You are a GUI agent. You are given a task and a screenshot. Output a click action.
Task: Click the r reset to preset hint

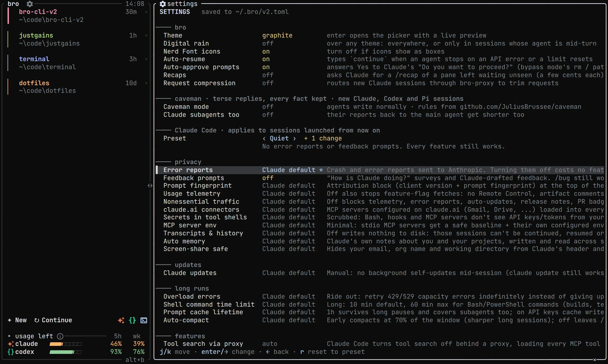(x=332, y=352)
